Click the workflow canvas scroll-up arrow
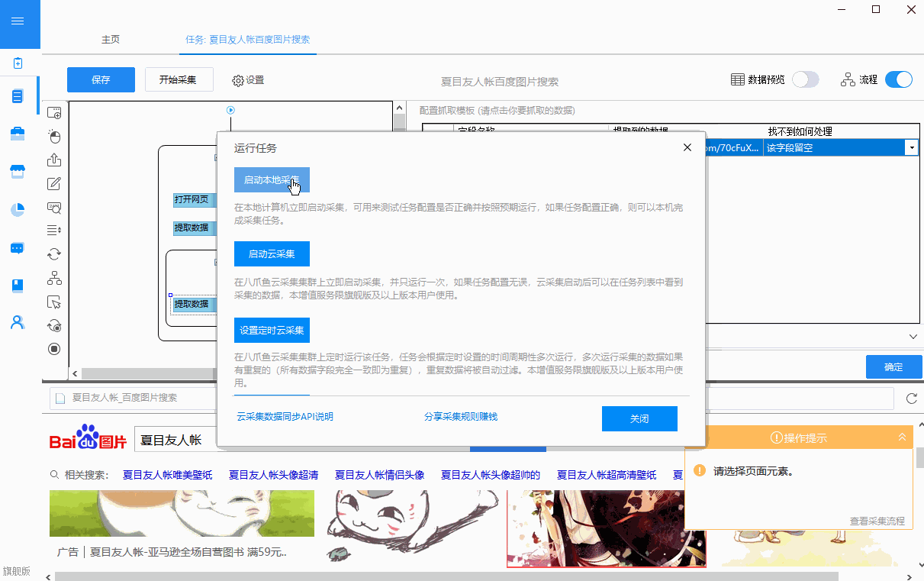This screenshot has width=924, height=581. click(399, 108)
